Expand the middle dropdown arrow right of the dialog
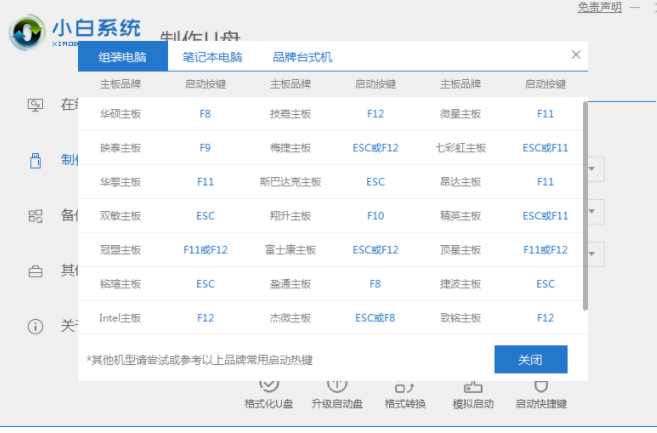This screenshot has height=433, width=657. click(594, 212)
